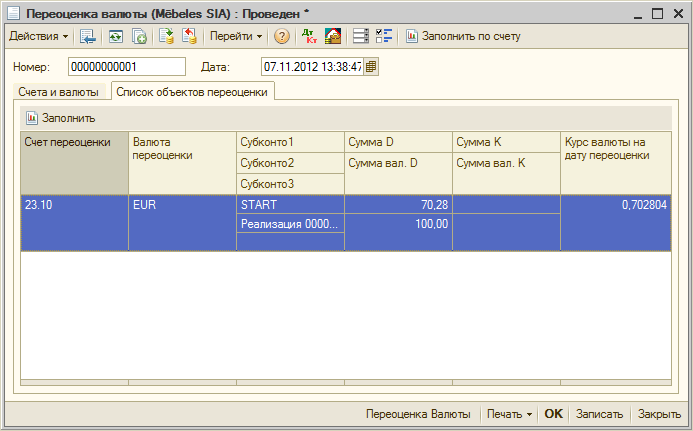This screenshot has width=693, height=431.
Task: Click the first toolbar icon after Действия
Action: 88,36
